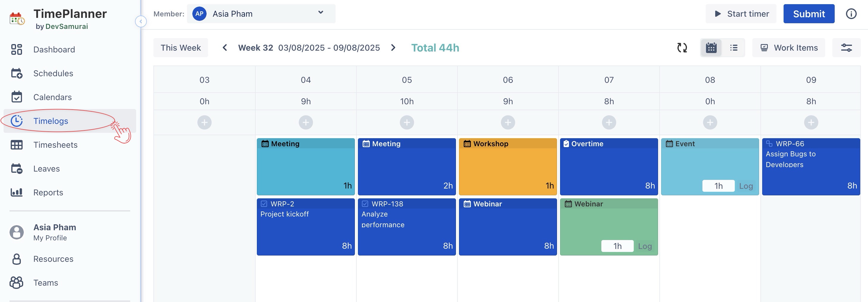Add timelog on day 05 plus icon
This screenshot has width=868, height=302.
click(407, 122)
